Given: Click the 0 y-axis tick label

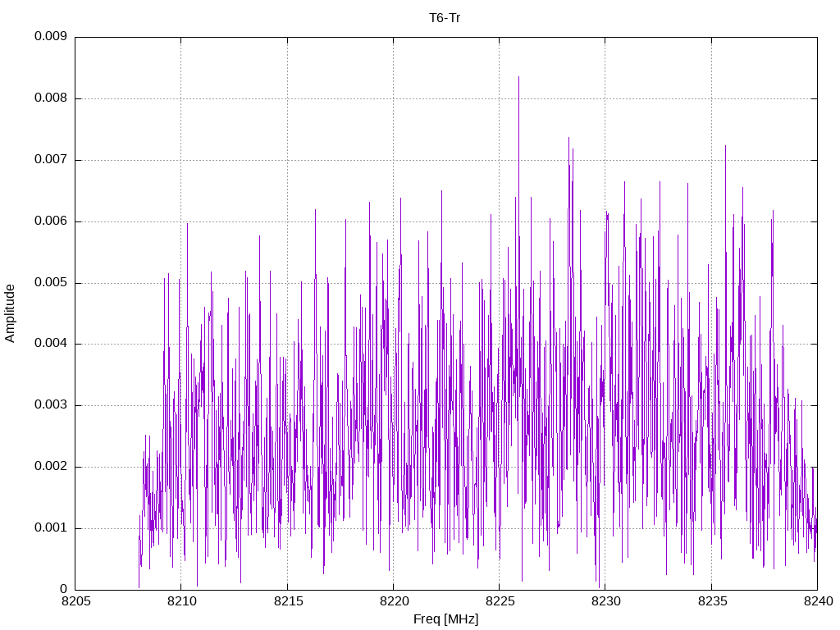Looking at the screenshot, I should [x=64, y=589].
